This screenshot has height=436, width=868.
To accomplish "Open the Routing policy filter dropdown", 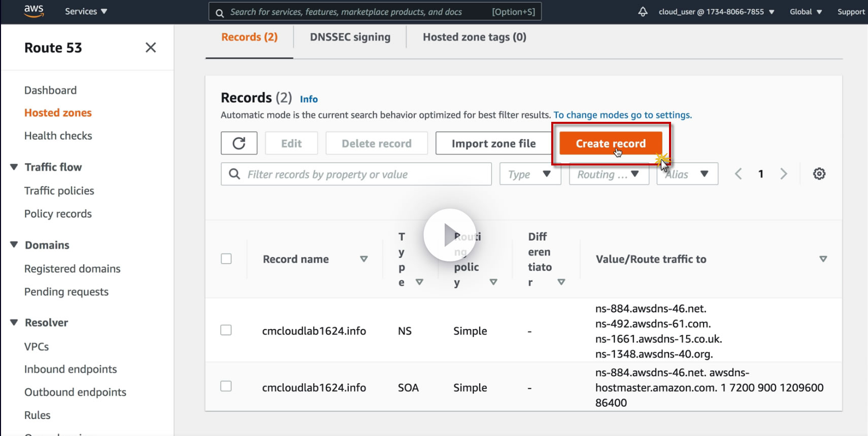I will tap(609, 174).
